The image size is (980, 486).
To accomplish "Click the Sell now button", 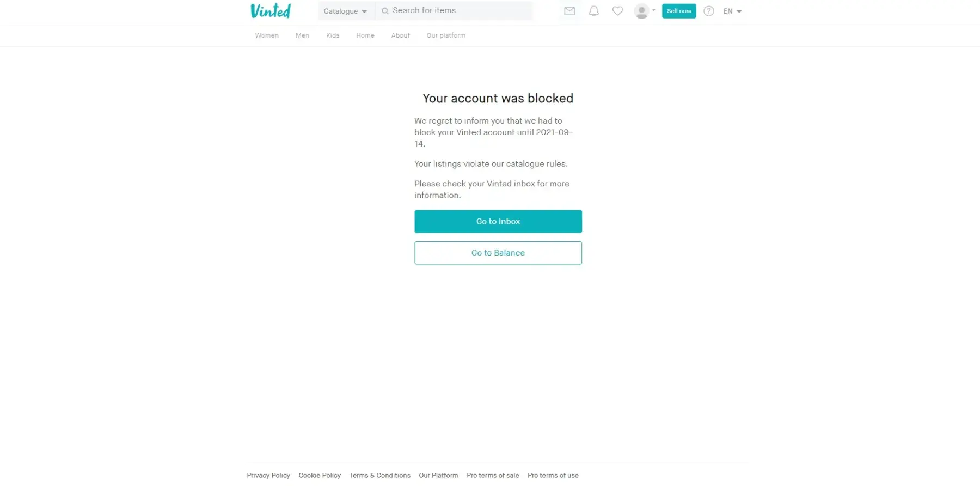I will click(679, 11).
